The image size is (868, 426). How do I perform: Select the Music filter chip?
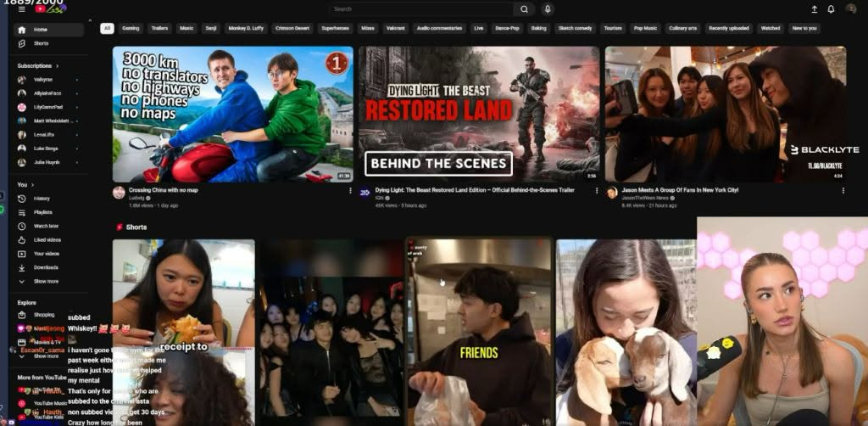tap(186, 28)
